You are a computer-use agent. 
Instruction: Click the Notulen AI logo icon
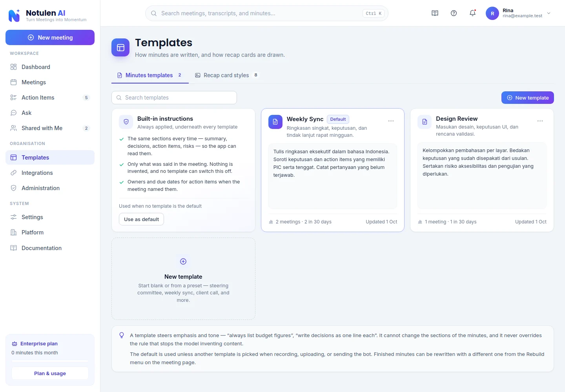pyautogui.click(x=14, y=16)
